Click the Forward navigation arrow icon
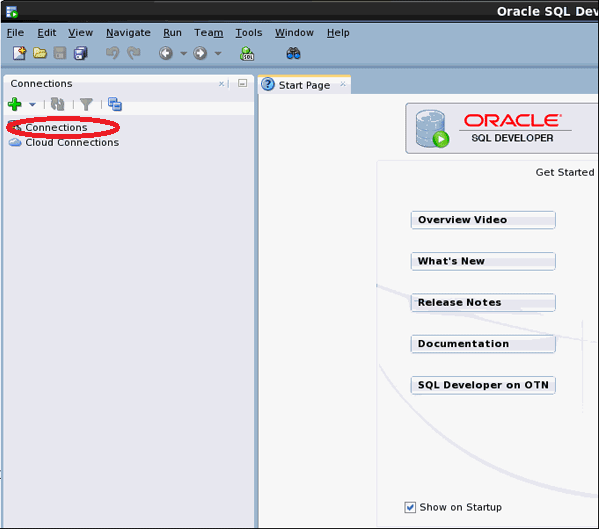Image resolution: width=599 pixels, height=529 pixels. (200, 53)
